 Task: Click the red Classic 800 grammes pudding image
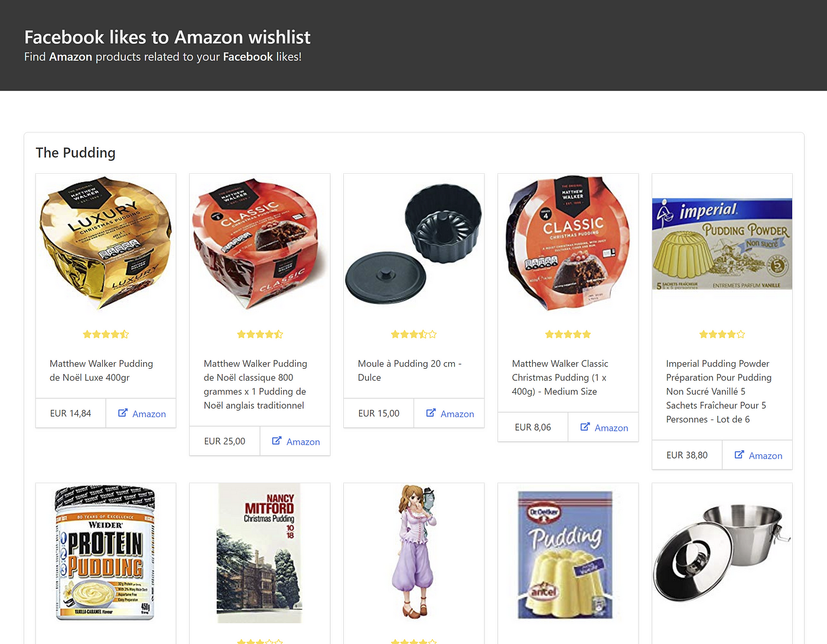259,243
